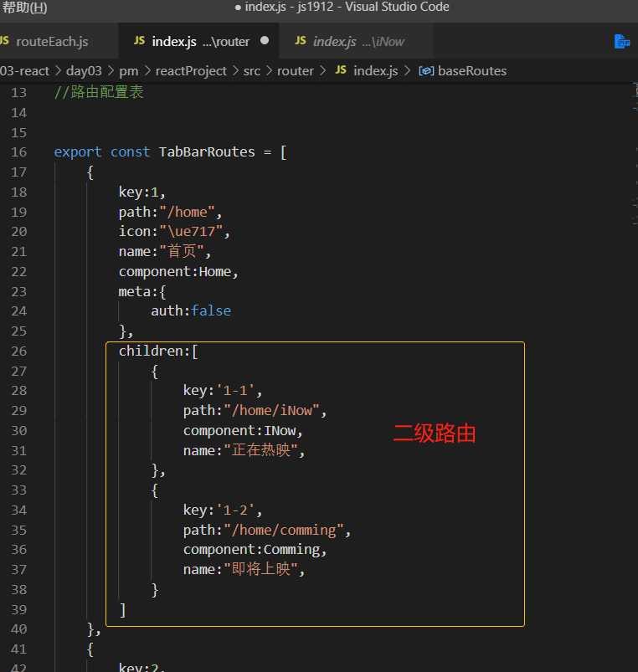Open baseRoutes symbol breadcrumb
Image resolution: width=638 pixels, height=672 pixels.
tap(472, 70)
